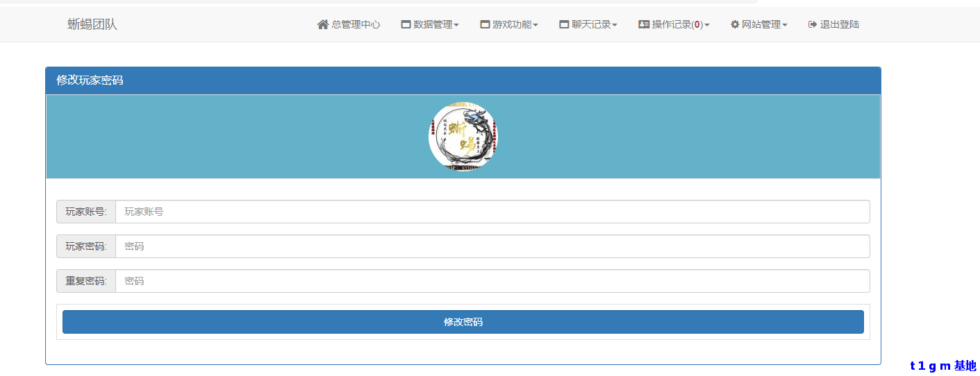Focus the 玩家账号 input field
Viewport: 980px width, 376px height.
[492, 212]
